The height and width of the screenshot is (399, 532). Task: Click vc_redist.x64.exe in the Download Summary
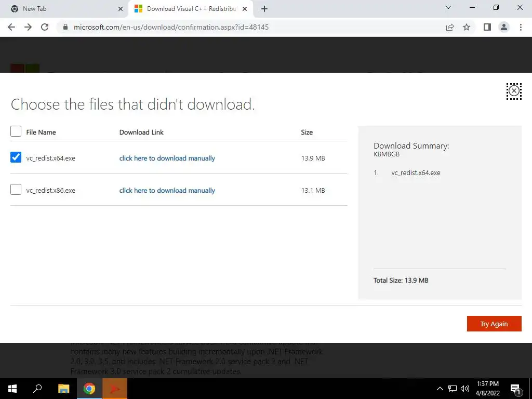tap(416, 172)
